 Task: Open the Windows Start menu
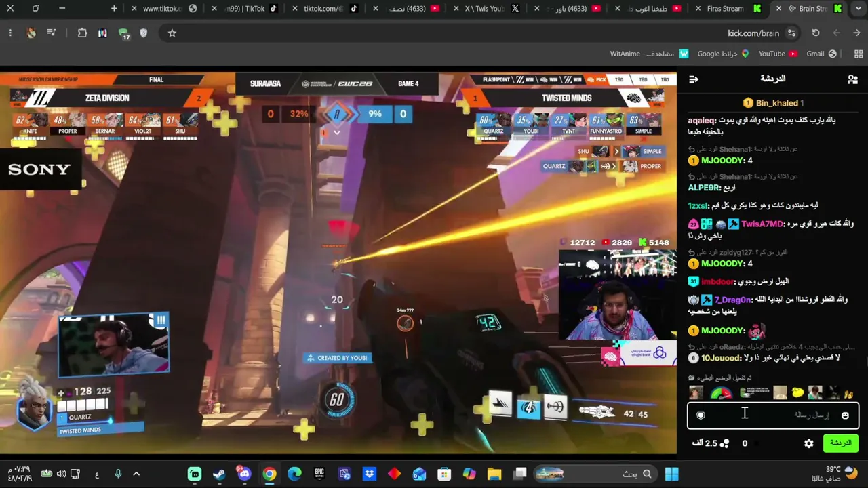pos(672,474)
